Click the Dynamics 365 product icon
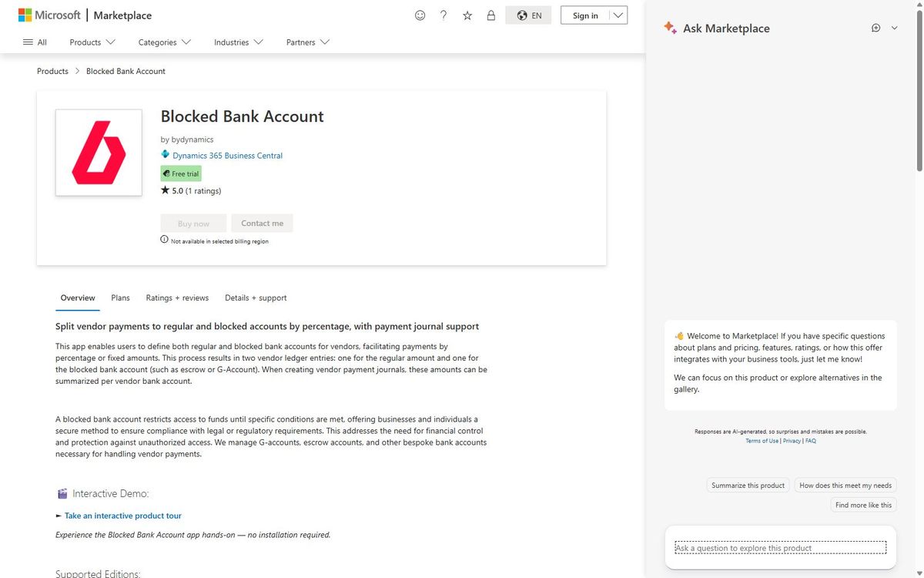 coord(165,155)
